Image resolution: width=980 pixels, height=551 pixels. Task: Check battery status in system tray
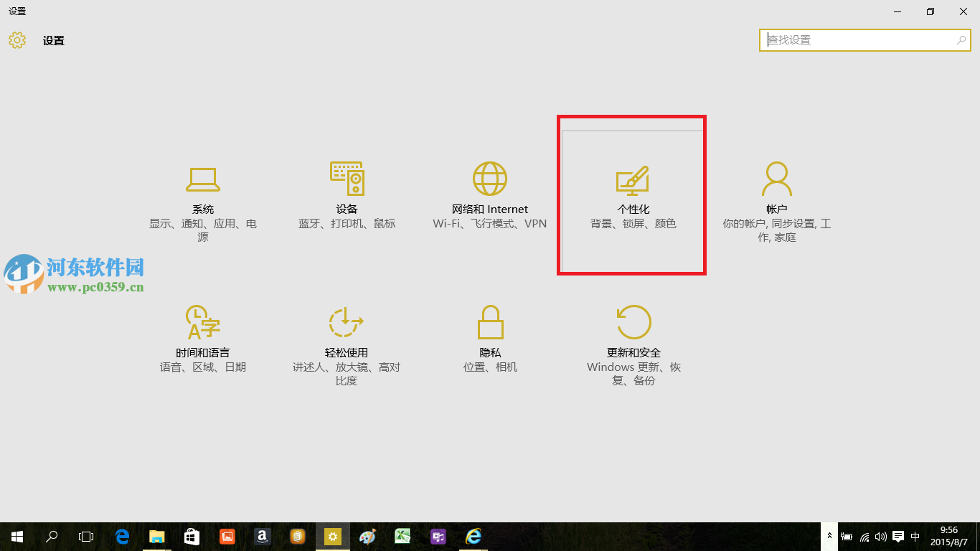pos(847,536)
